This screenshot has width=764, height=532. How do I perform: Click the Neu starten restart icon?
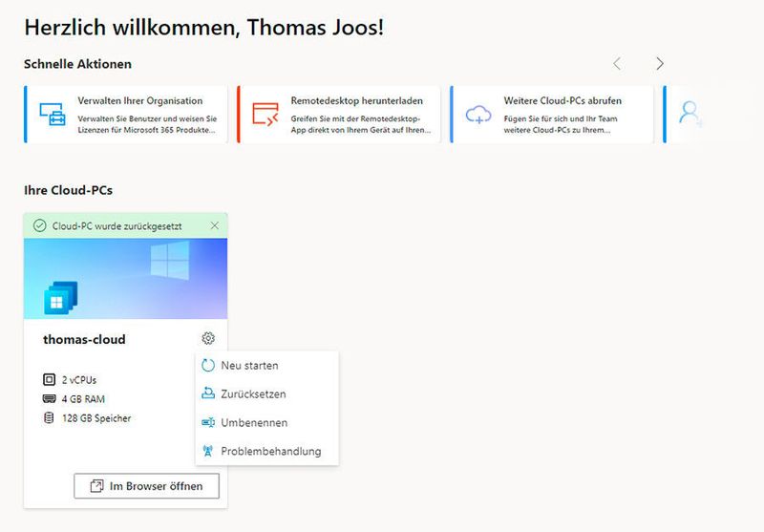pos(208,366)
